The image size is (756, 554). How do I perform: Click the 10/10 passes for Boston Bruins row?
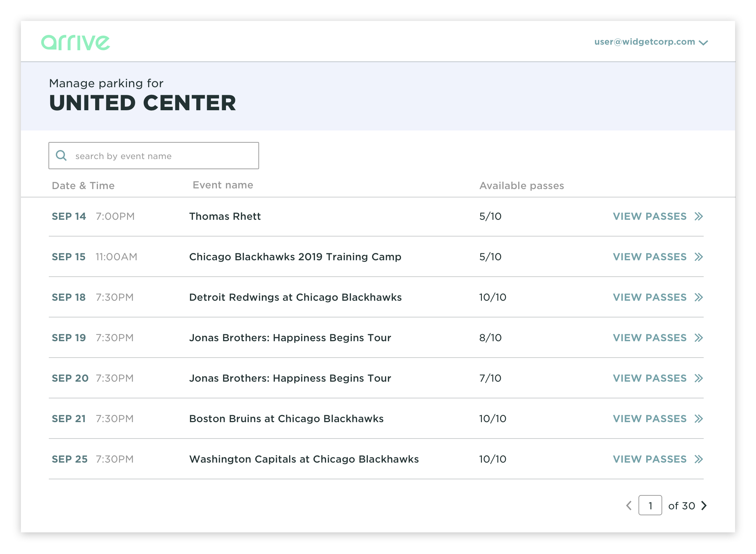(x=493, y=419)
